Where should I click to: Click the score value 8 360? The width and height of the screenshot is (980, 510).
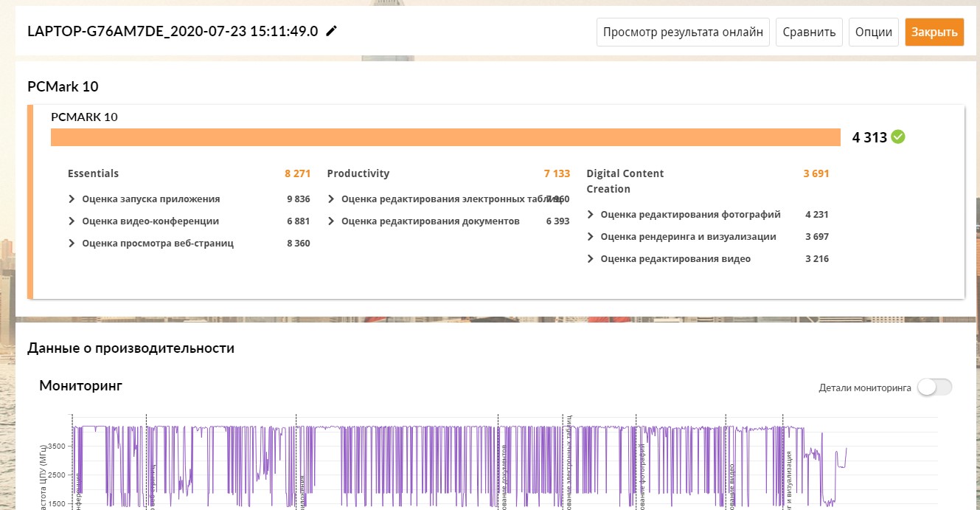tap(299, 244)
